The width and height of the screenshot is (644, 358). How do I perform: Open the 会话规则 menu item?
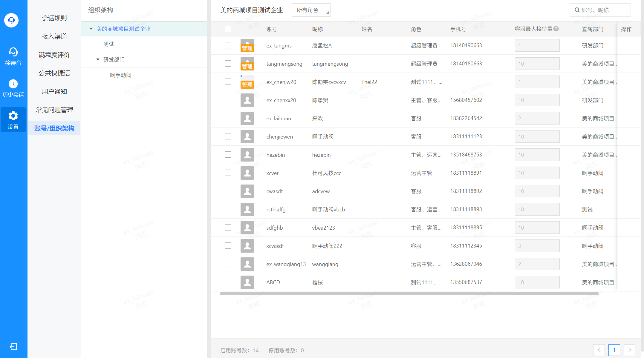click(54, 18)
